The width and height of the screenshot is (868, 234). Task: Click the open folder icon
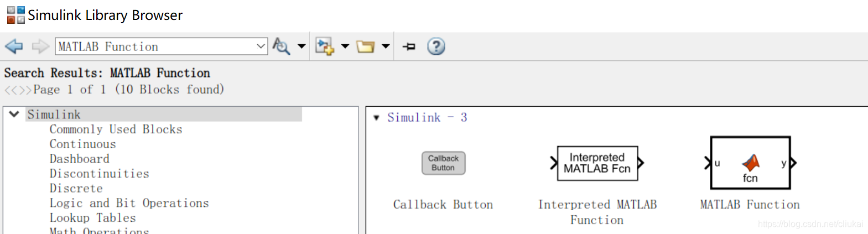click(365, 46)
